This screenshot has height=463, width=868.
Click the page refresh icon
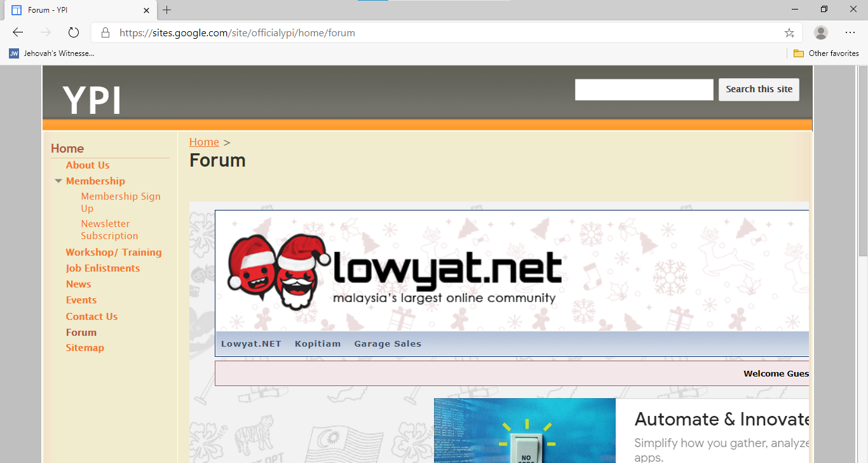pyautogui.click(x=73, y=32)
